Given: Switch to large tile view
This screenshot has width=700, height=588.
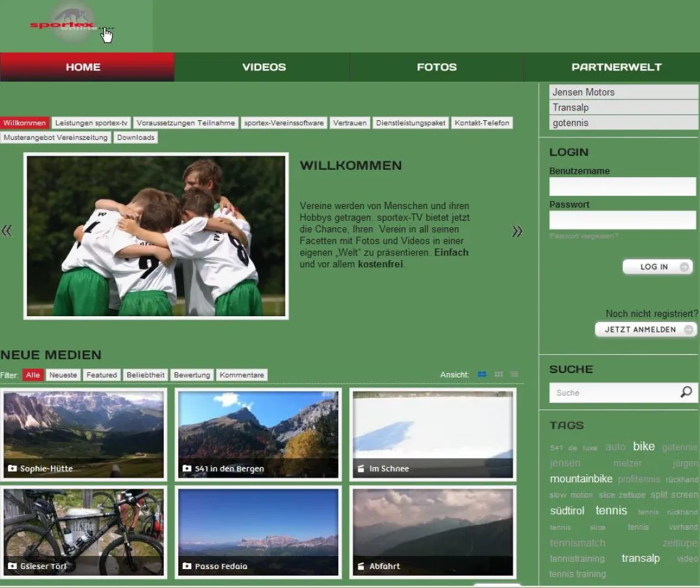Looking at the screenshot, I should click(x=482, y=374).
